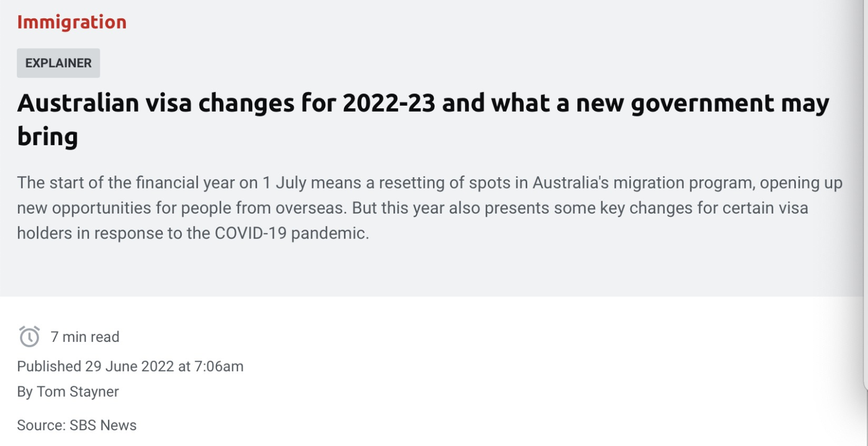The image size is (868, 446).
Task: Click the "Source:" label text
Action: tap(41, 425)
